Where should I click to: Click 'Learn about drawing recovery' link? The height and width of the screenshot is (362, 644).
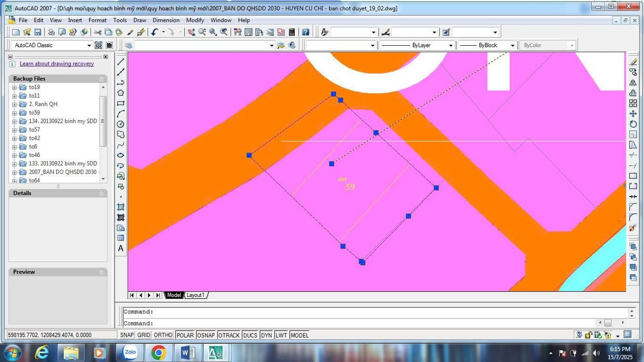click(x=56, y=64)
